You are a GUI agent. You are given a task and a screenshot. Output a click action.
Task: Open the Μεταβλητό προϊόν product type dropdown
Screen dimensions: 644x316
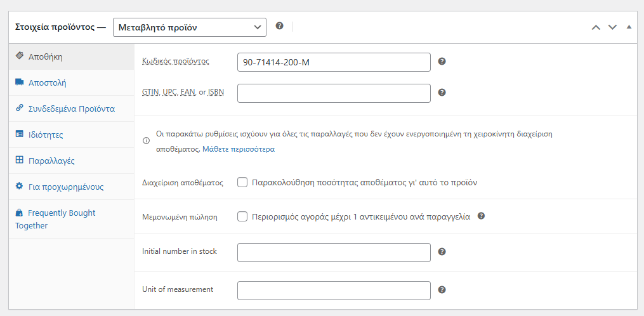click(x=189, y=27)
